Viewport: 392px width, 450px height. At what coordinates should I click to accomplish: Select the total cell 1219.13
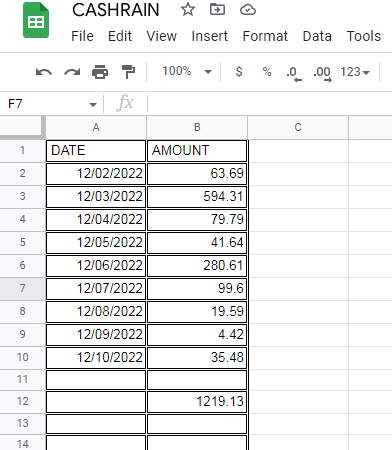click(x=197, y=402)
